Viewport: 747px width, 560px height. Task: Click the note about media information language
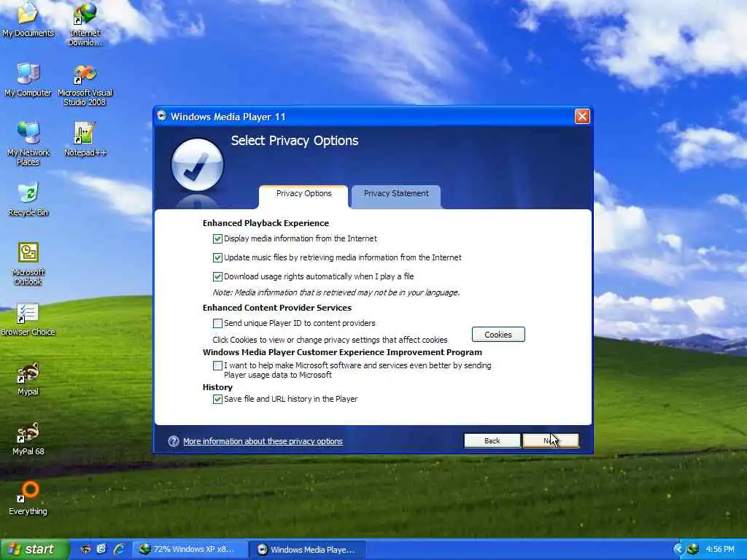tap(336, 293)
